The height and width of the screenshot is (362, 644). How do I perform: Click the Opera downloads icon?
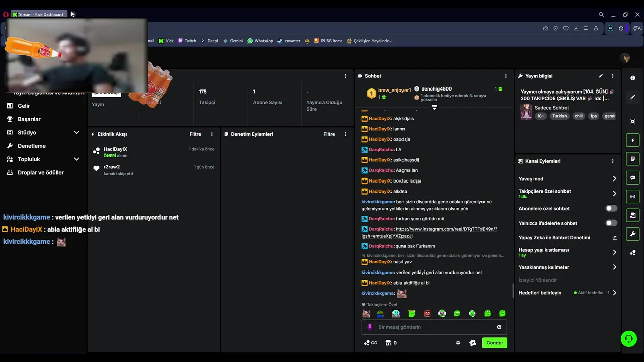pos(576,28)
